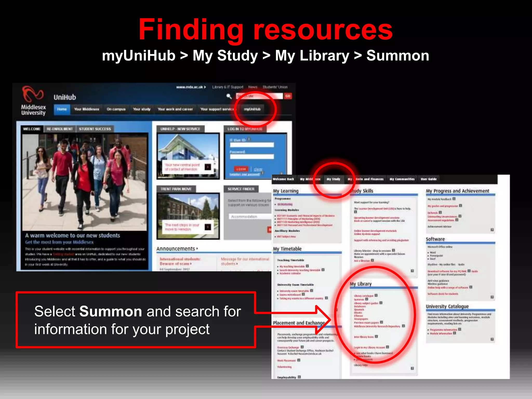Open International students Beware of scams announcement
This screenshot has width=532, height=399.
click(x=180, y=261)
